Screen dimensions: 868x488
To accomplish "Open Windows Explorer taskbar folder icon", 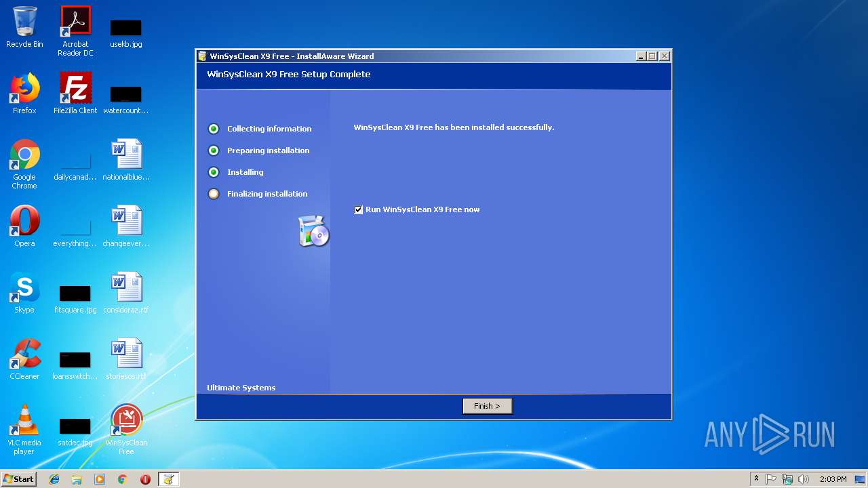I will [77, 479].
